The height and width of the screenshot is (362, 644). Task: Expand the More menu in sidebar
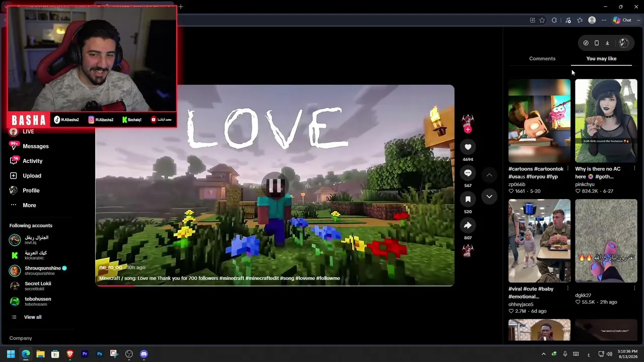pyautogui.click(x=29, y=205)
